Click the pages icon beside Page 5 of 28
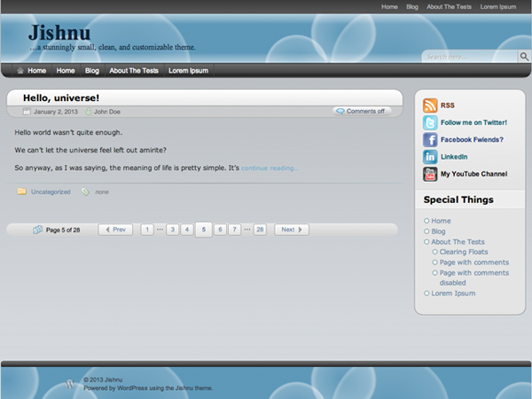 pos(37,230)
